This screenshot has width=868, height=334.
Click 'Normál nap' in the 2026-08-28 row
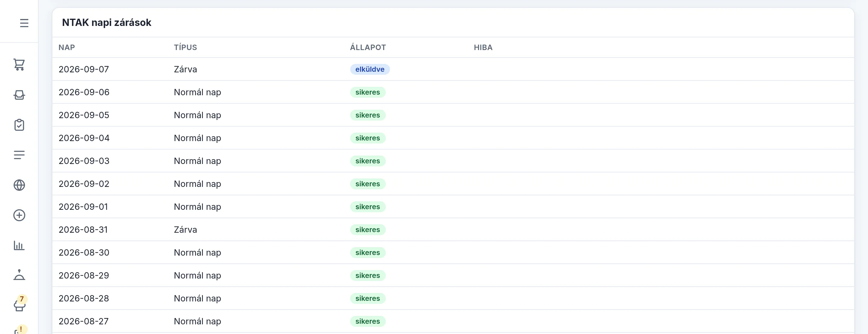tap(197, 298)
